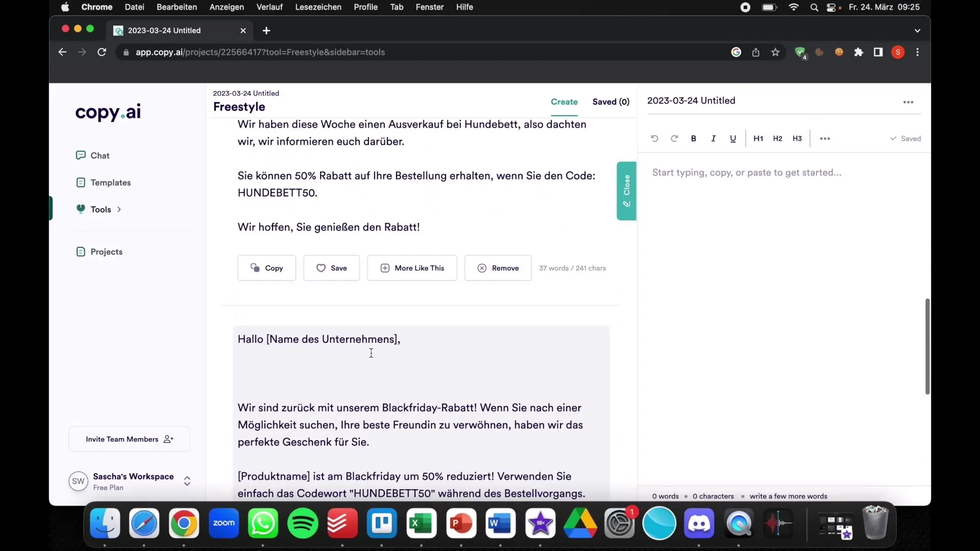Go forward in Chrome
Viewport: 980px width, 551px height.
[82, 52]
